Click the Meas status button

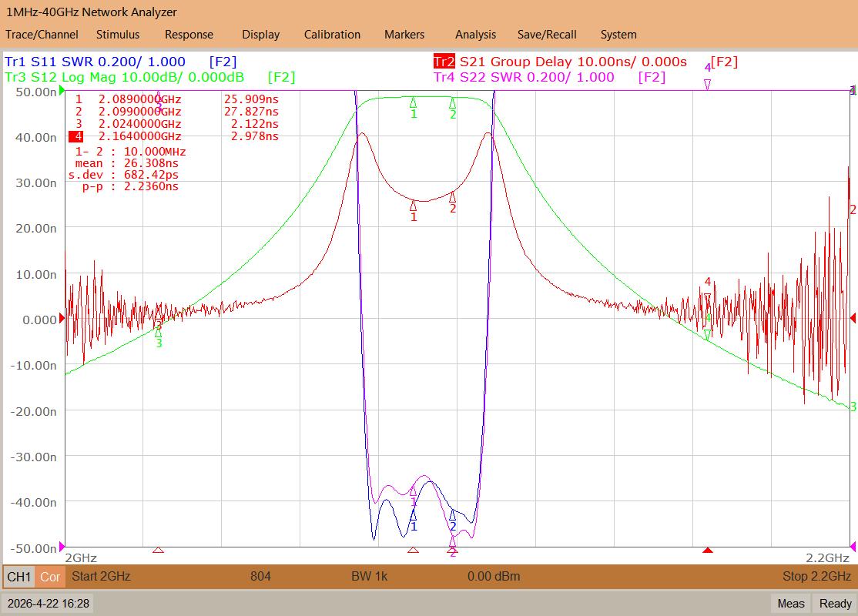click(791, 604)
